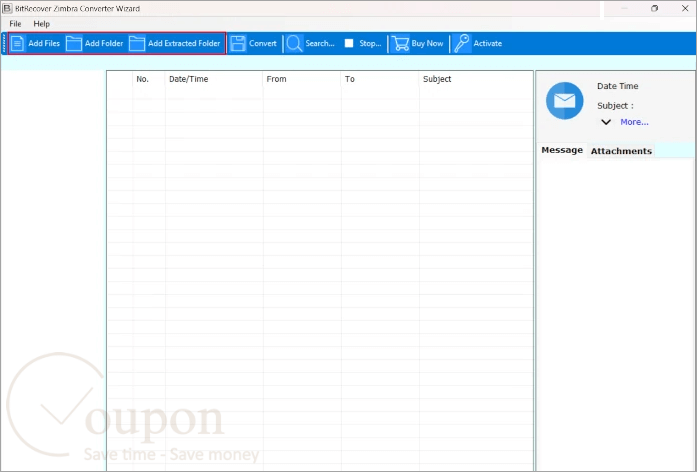Screen dimensions: 697x472
Task: Click the Date Time label in preview
Action: (617, 86)
